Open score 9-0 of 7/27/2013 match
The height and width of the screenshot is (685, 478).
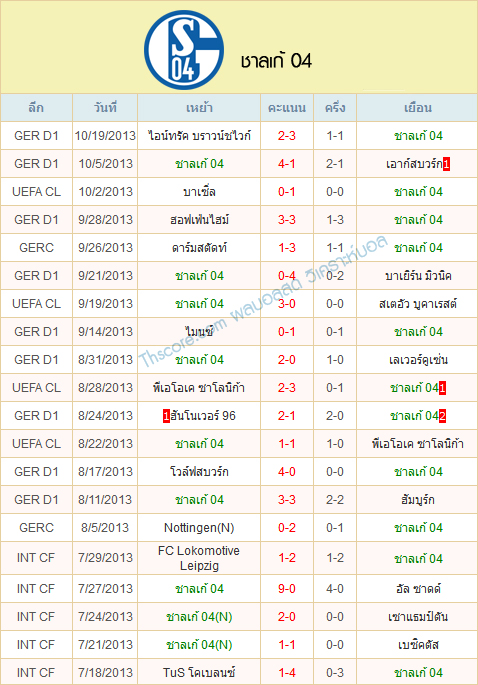pos(287,588)
